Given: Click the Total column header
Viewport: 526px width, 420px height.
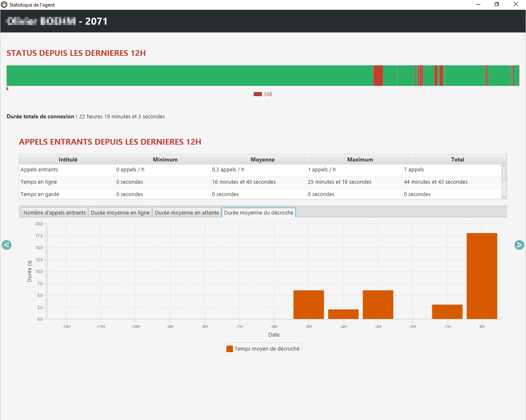Looking at the screenshot, I should [457, 159].
